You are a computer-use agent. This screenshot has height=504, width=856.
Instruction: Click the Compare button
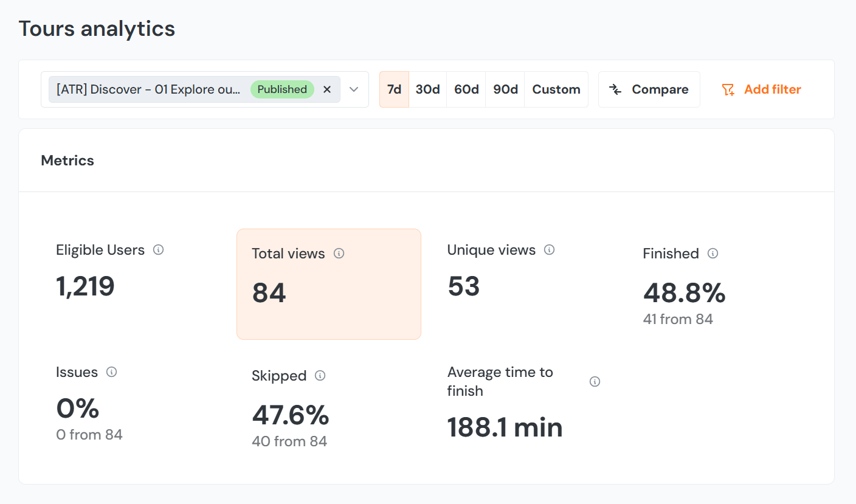[649, 89]
